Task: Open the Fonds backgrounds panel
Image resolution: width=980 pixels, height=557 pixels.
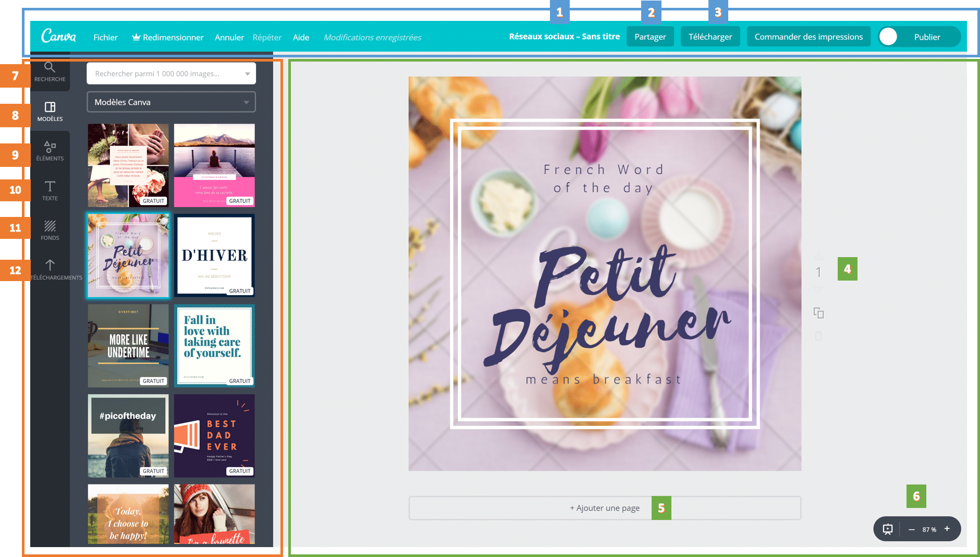Action: click(50, 230)
